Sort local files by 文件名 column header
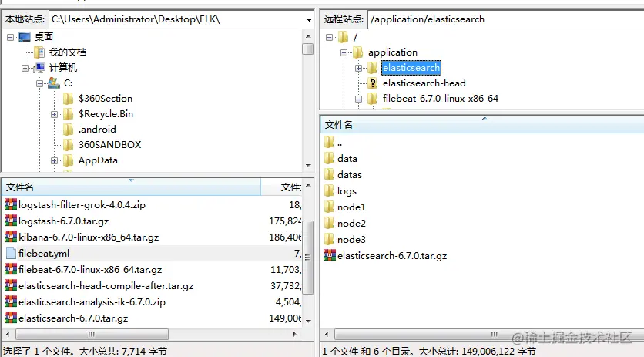Image resolution: width=644 pixels, height=357 pixels. tap(131, 187)
